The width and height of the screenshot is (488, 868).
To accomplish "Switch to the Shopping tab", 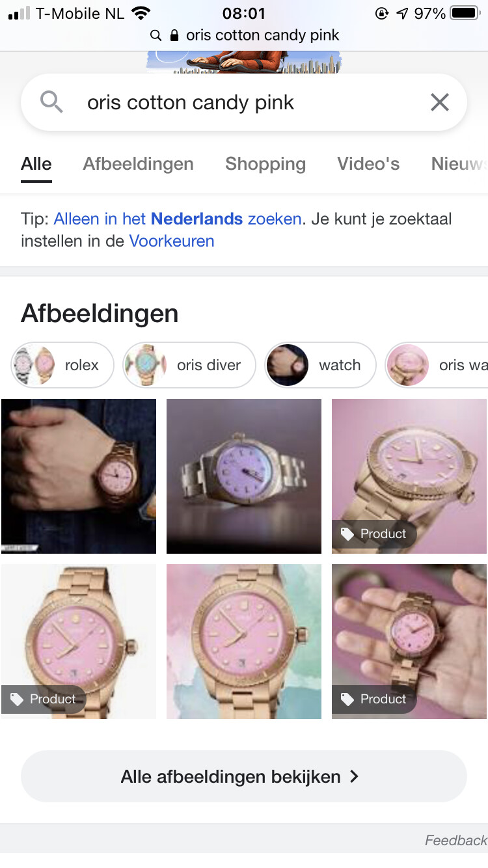I will pos(265,164).
